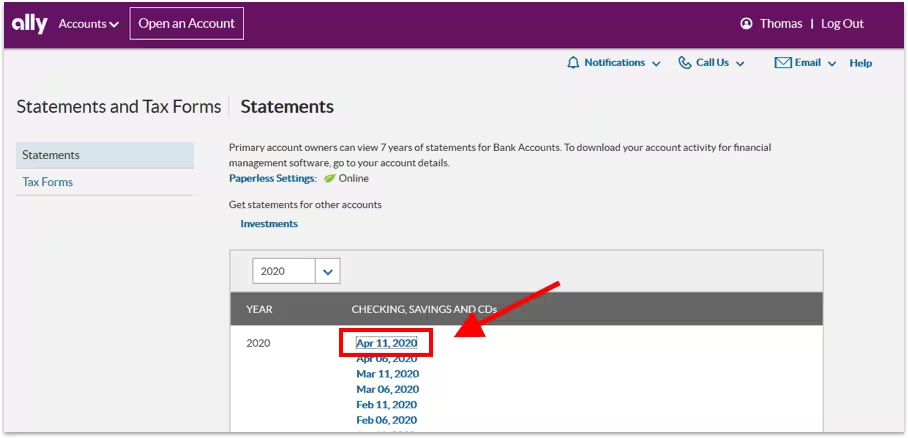Expand the Call Us chevron
Image resolution: width=908 pixels, height=438 pixels.
pyautogui.click(x=740, y=64)
